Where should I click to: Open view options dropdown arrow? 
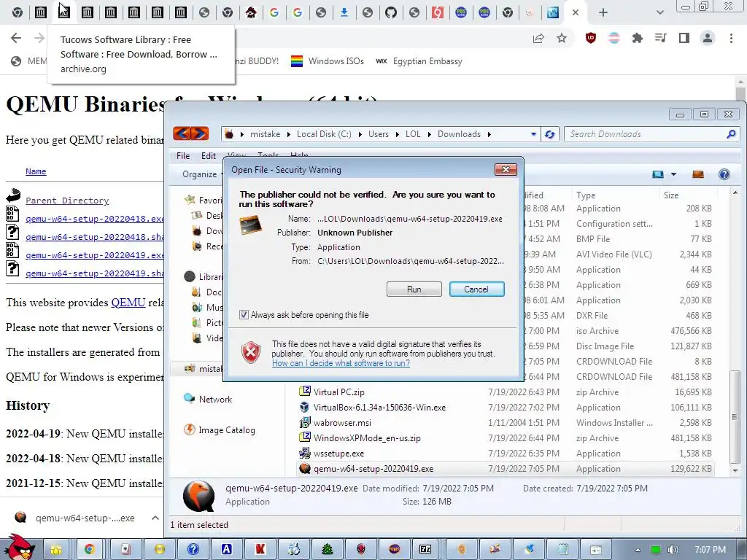click(x=673, y=174)
